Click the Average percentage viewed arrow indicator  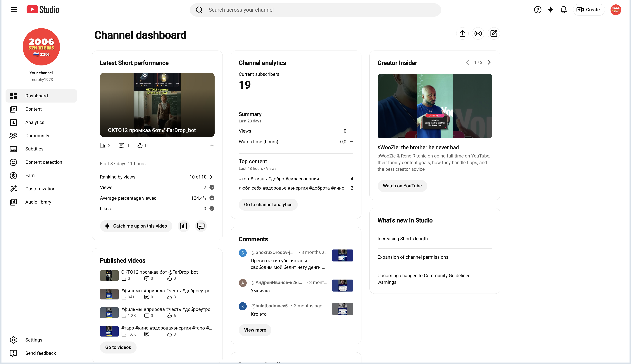pos(212,198)
